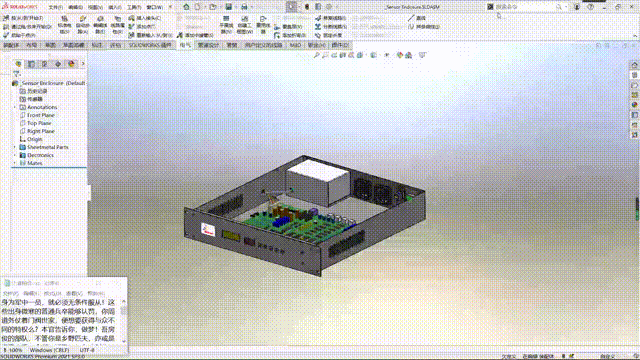Open the Options gear icon
This screenshot has height=360, width=640.
tap(329, 7)
